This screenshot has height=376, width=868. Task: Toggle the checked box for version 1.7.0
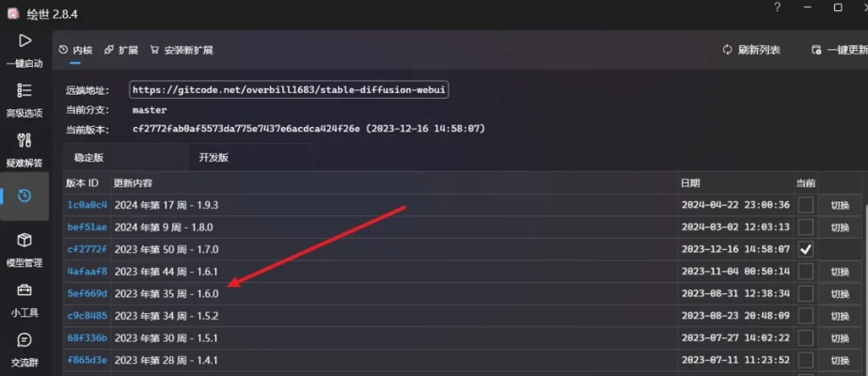[x=805, y=250]
